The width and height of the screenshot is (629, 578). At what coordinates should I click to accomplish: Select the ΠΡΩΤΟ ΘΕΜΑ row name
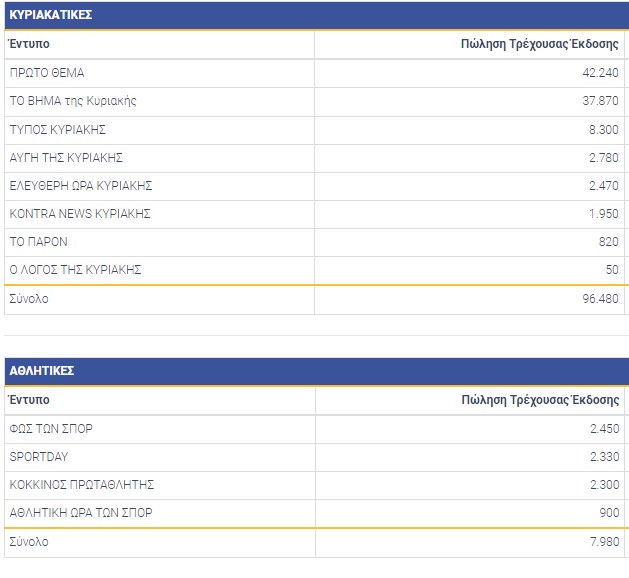pyautogui.click(x=47, y=73)
